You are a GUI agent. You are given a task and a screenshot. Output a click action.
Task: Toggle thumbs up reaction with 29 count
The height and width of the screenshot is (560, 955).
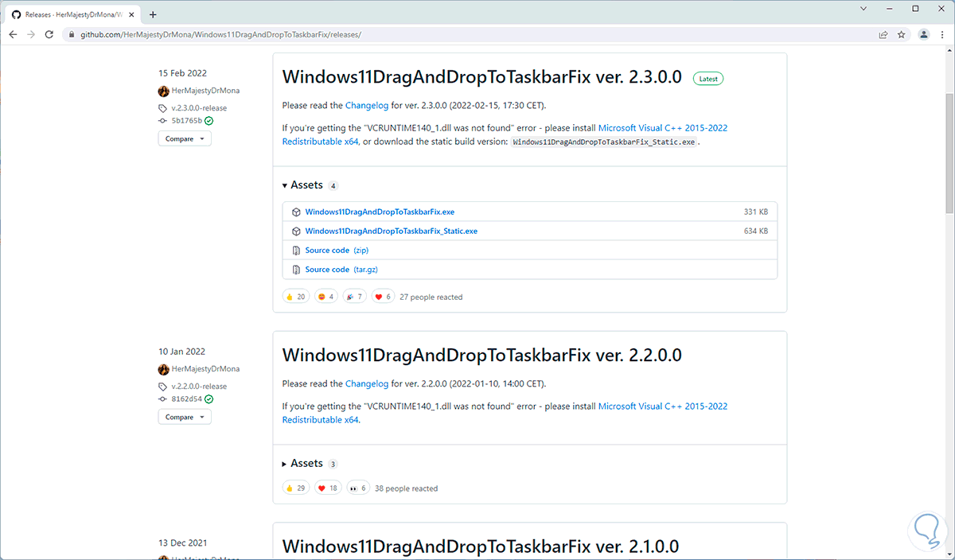(x=296, y=488)
